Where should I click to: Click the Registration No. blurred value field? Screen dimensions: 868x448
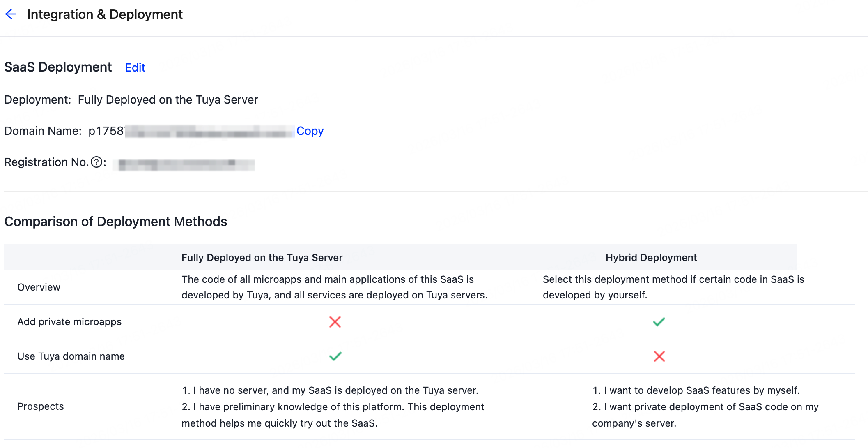[x=184, y=164]
